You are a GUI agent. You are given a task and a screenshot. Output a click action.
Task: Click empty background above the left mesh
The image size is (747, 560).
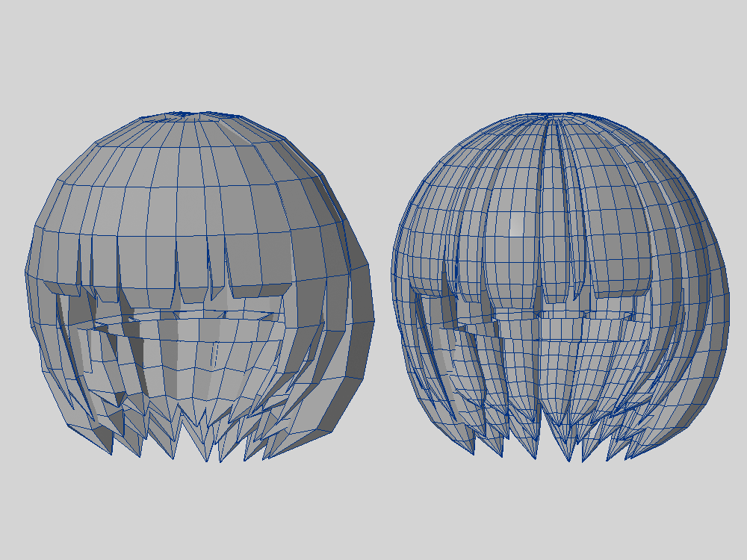187,60
